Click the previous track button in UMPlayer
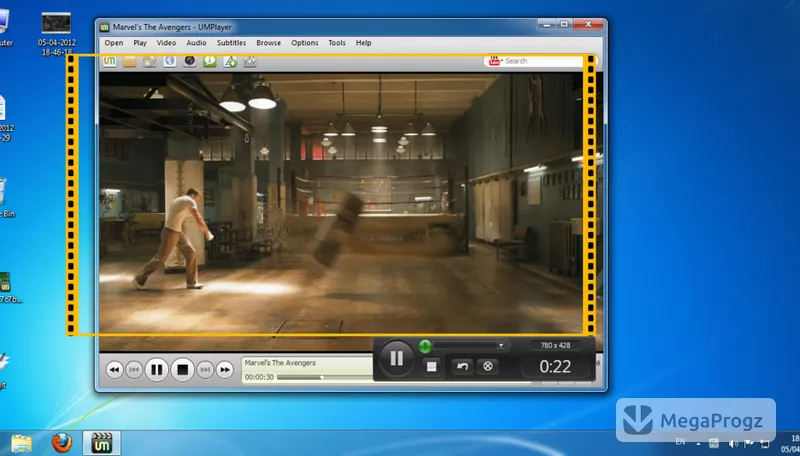800x456 pixels. tap(134, 370)
